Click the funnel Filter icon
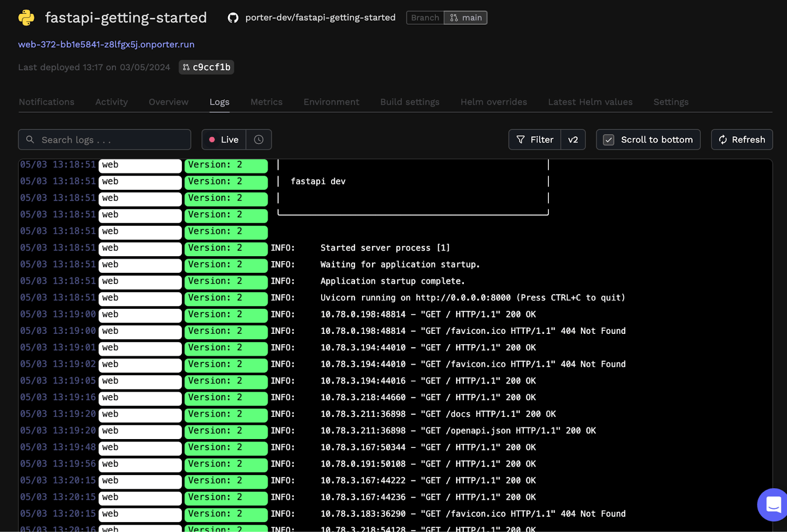The height and width of the screenshot is (532, 787). 520,140
